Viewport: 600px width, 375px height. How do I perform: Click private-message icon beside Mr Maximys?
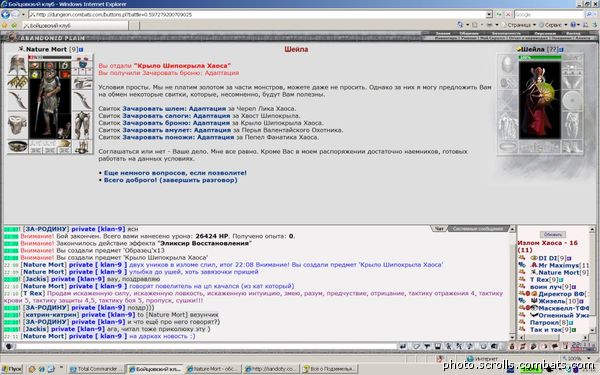tap(522, 265)
